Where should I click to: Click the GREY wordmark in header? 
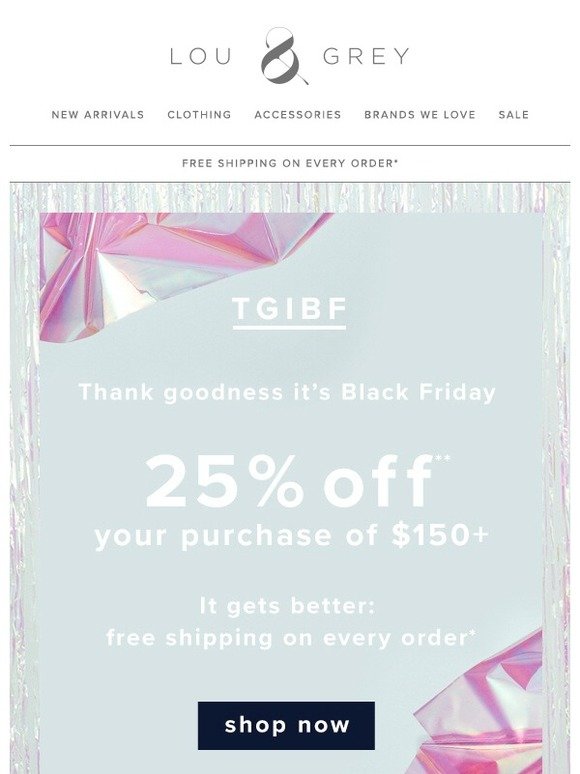click(x=366, y=56)
